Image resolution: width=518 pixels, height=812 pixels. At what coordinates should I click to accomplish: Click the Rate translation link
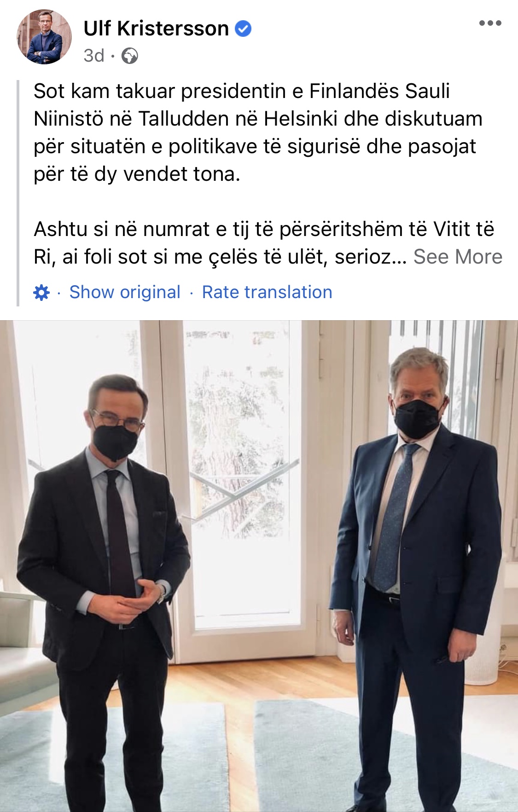267,292
